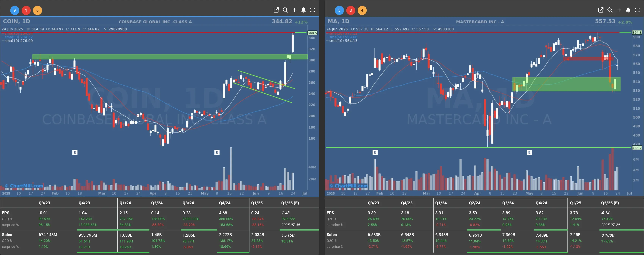Click February earnings E marker on COIN chart
Screen dimensions: 644x255
pos(75,152)
